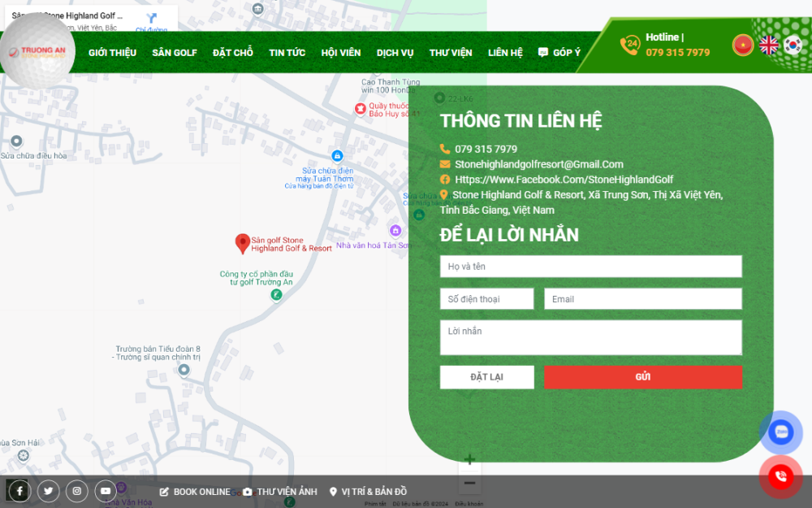812x508 pixels.
Task: Click the THÔNG TIN LIÊN HỆ heading
Action: pos(521,121)
